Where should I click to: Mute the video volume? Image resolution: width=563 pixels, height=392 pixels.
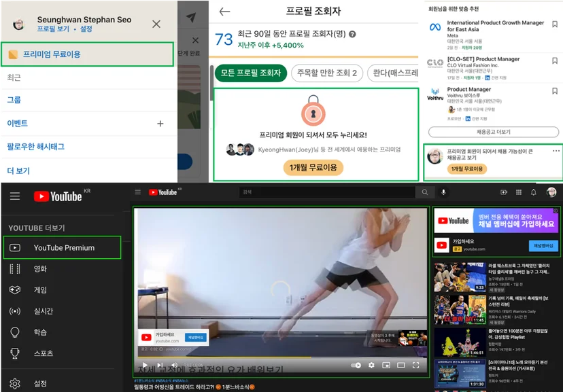(x=175, y=365)
